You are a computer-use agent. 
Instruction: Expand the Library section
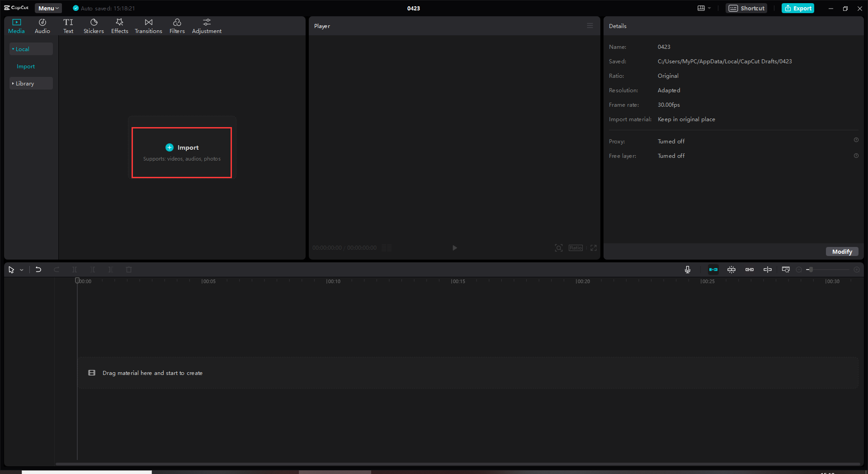[x=25, y=83]
